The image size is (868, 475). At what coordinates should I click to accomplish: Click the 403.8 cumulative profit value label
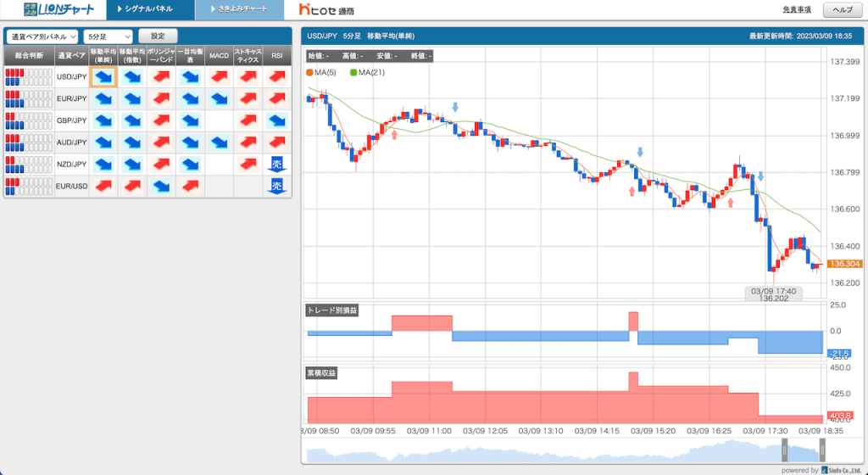click(840, 416)
